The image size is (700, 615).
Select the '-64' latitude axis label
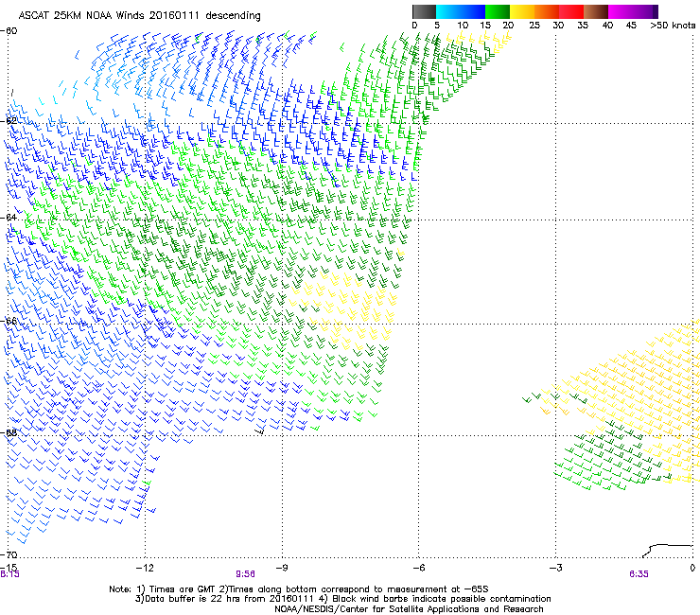pyautogui.click(x=9, y=218)
